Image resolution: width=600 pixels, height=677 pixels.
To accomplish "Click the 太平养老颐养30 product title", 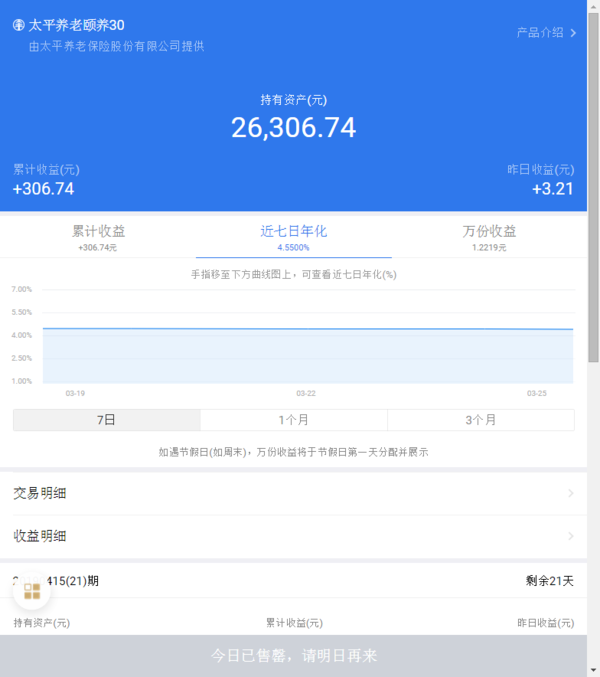I will pos(76,25).
